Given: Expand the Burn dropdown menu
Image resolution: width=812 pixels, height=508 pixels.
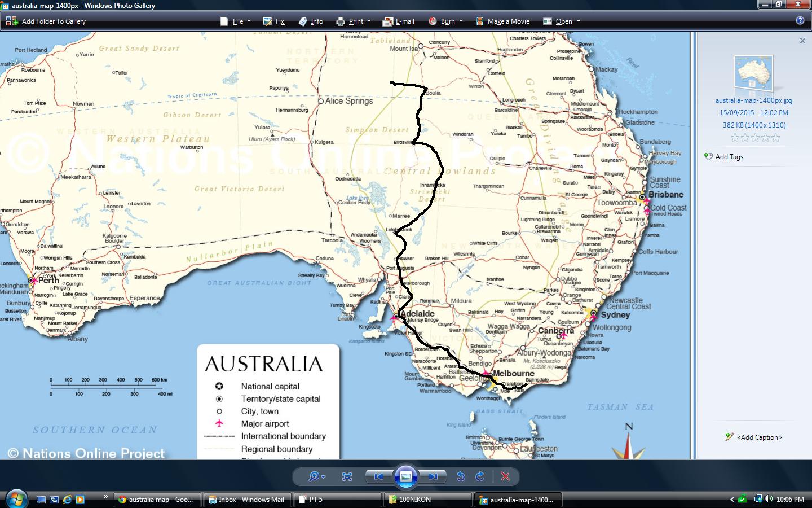Looking at the screenshot, I should [x=446, y=21].
